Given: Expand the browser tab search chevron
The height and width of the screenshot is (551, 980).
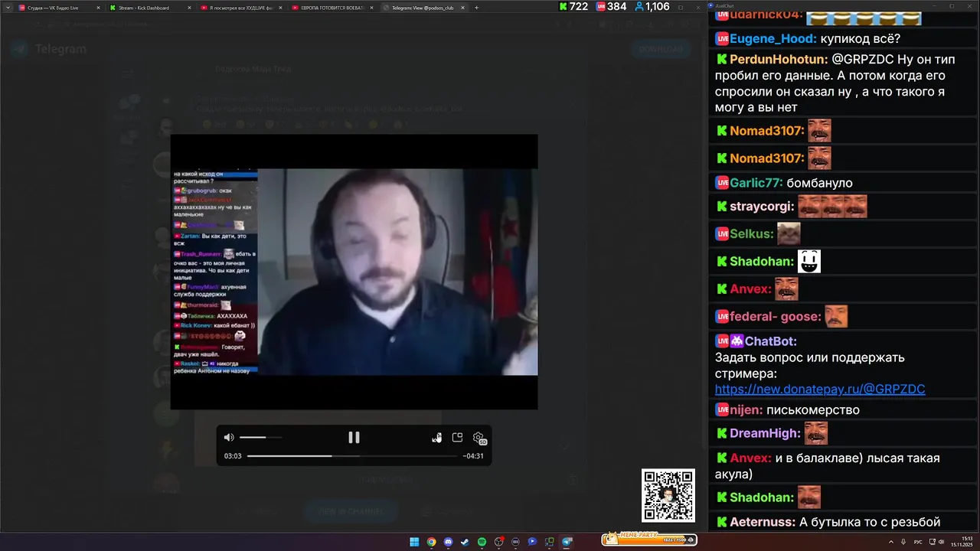Looking at the screenshot, I should tap(7, 8).
